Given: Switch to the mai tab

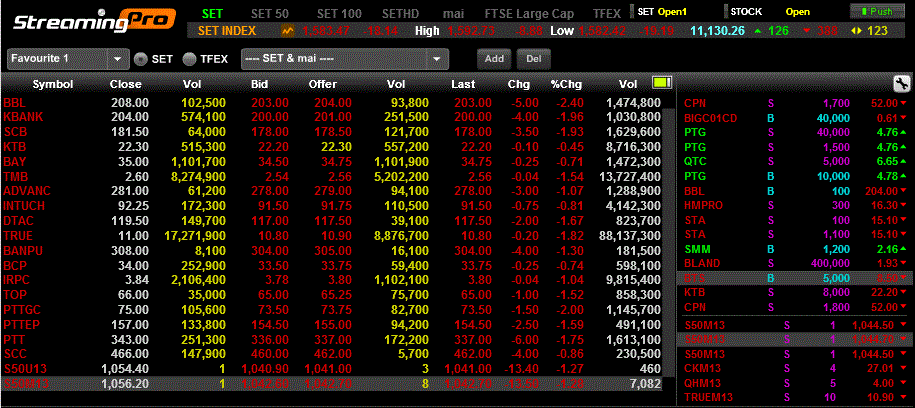Looking at the screenshot, I should 453,13.
